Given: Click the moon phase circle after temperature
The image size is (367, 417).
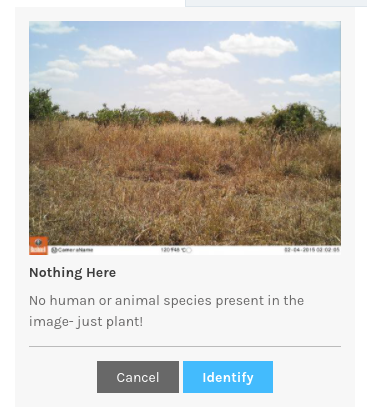Looking at the screenshot, I should click(189, 250).
